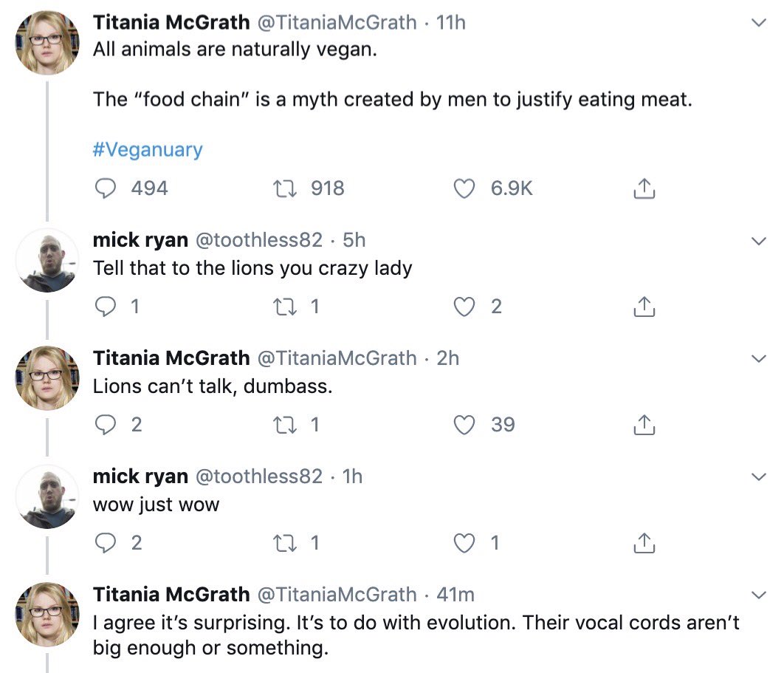Click mick ryan's avatar on the 'lions' tweet
784x673 pixels.
click(x=47, y=260)
